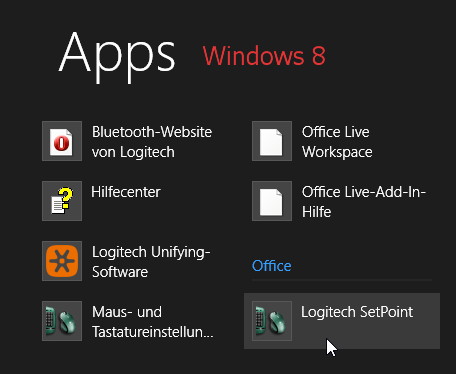Select the 'Hilfecenter' app label
Screen dimensions: 456x374
[x=126, y=192]
